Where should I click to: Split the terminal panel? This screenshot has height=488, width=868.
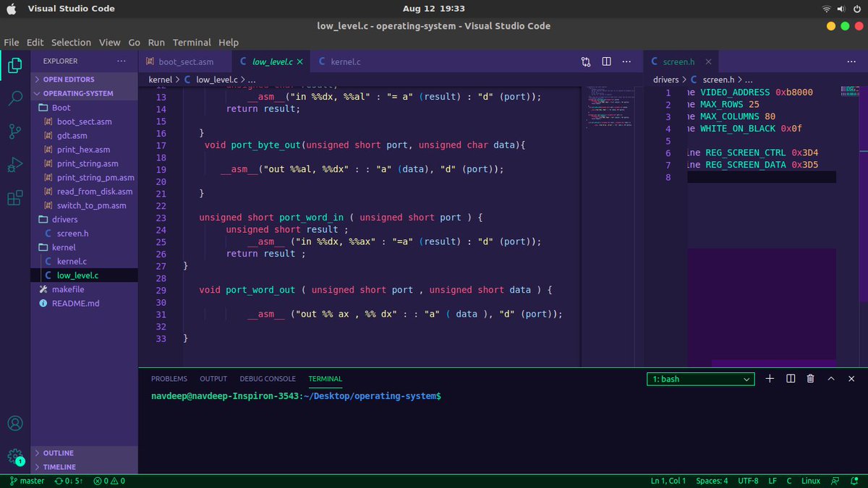[791, 379]
